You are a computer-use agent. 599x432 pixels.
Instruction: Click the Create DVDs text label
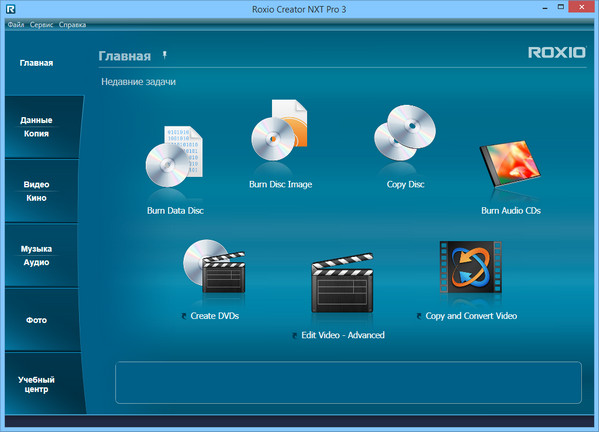(215, 316)
